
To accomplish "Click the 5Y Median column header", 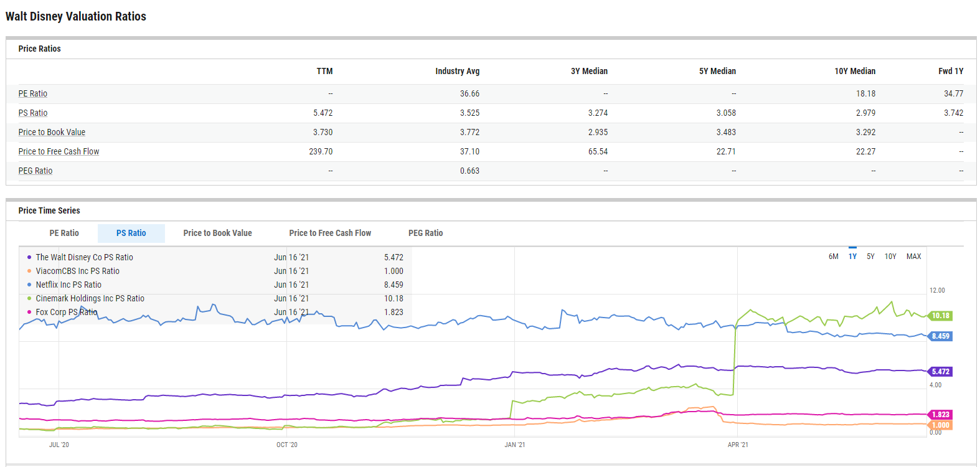I will [x=717, y=71].
